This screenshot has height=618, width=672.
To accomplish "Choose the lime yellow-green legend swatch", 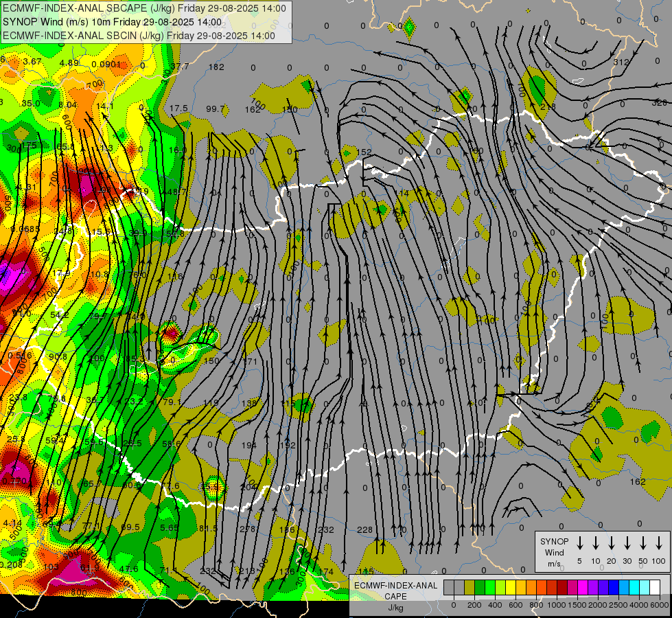I will click(500, 587).
